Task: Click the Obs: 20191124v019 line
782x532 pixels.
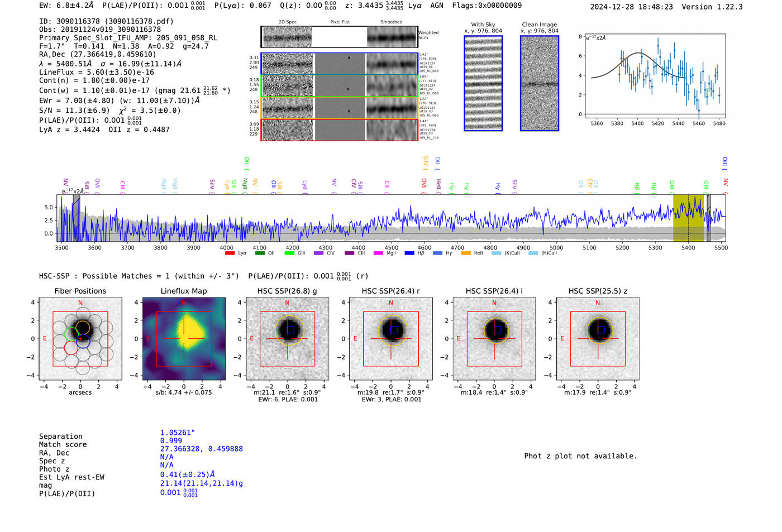Action: tap(100, 30)
